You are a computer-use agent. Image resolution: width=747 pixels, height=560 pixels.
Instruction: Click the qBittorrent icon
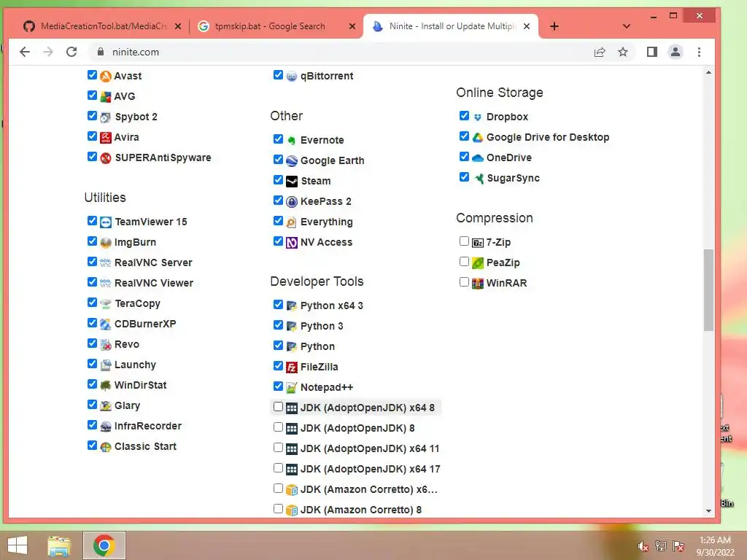[x=291, y=76]
